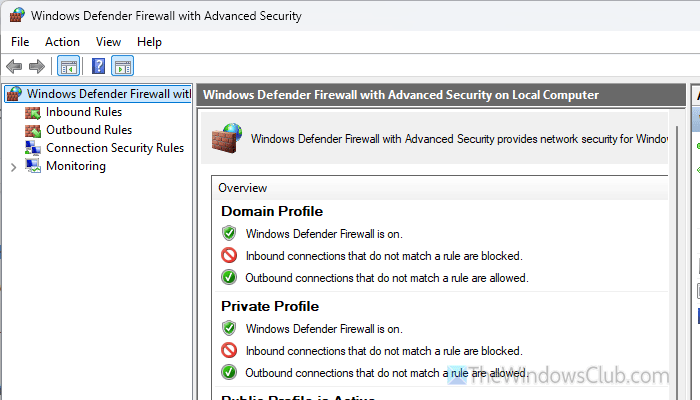
Task: Select the root Windows Defender Firewall tree node
Action: [98, 94]
